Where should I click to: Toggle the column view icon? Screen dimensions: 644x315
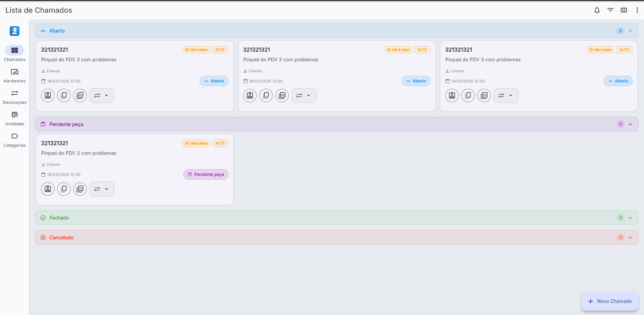tap(624, 10)
